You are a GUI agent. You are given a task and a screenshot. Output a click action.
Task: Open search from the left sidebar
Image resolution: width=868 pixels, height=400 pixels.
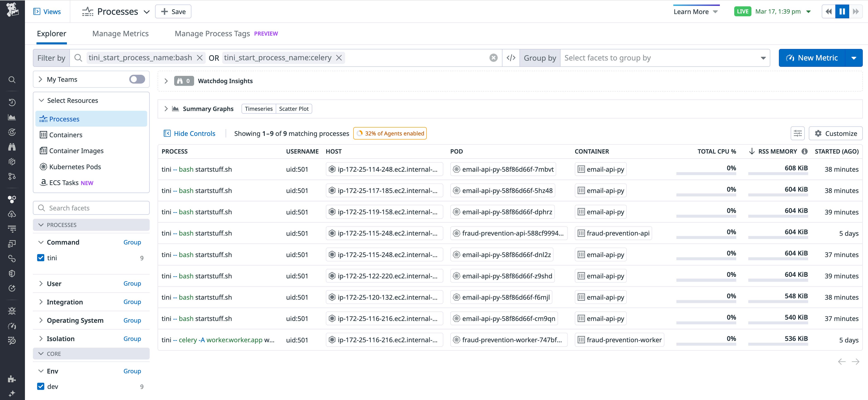coord(12,80)
